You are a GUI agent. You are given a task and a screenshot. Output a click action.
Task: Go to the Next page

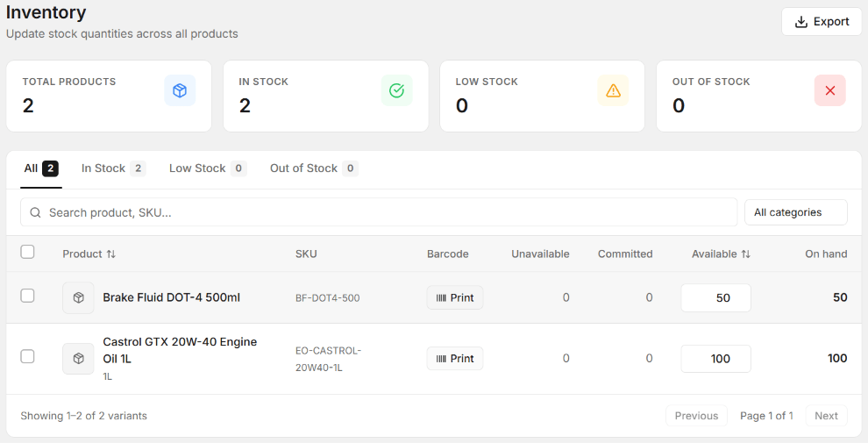pyautogui.click(x=827, y=416)
